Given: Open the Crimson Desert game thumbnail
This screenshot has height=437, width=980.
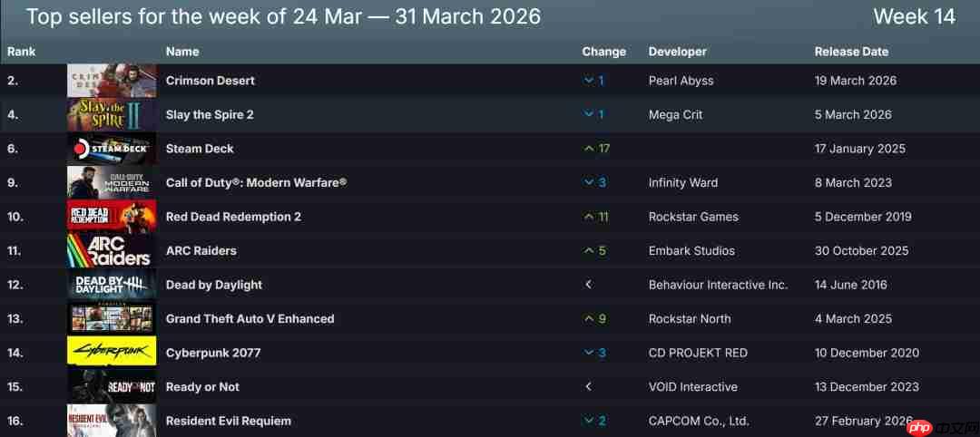Looking at the screenshot, I should click(x=112, y=81).
